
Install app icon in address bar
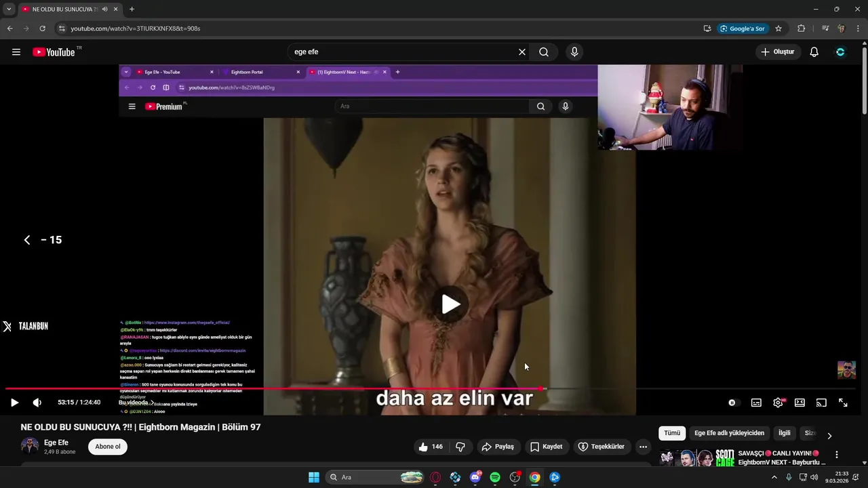(707, 28)
